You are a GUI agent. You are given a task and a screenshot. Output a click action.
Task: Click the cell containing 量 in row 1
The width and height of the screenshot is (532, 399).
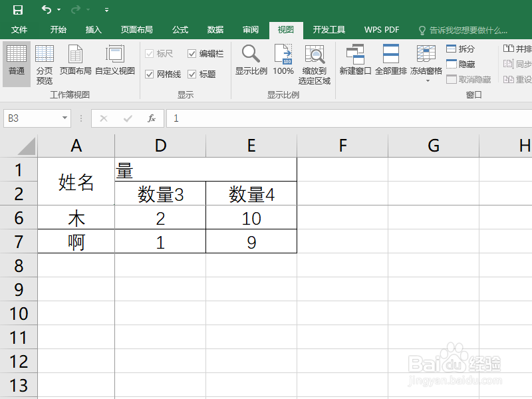(x=205, y=170)
